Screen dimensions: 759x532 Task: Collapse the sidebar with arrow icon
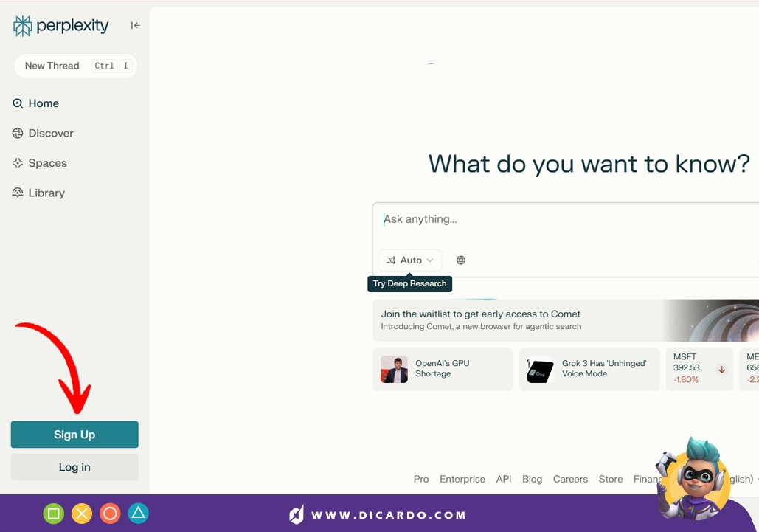(x=135, y=25)
